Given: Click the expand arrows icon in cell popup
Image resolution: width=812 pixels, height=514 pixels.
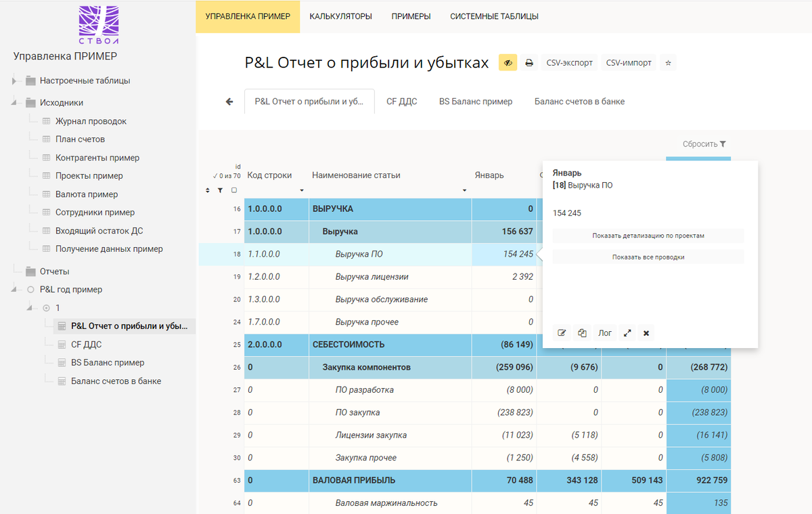Looking at the screenshot, I should [x=627, y=333].
